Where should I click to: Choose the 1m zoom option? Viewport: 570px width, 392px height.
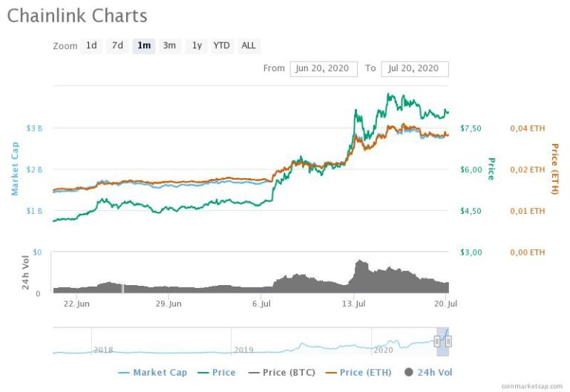tap(144, 46)
